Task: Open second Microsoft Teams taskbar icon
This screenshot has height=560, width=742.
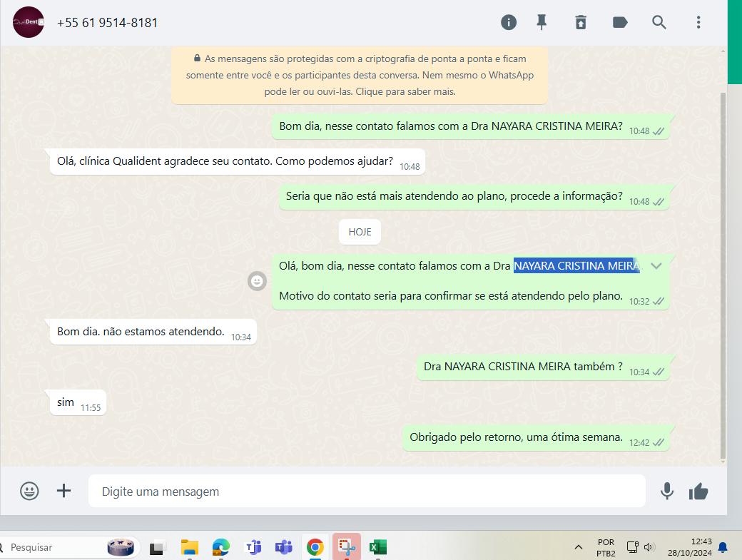Action: pos(284,547)
